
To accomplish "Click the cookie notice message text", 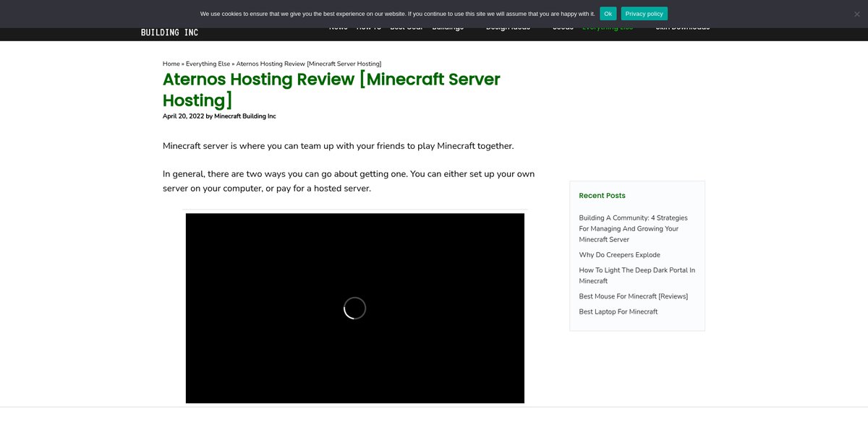I will (x=398, y=14).
